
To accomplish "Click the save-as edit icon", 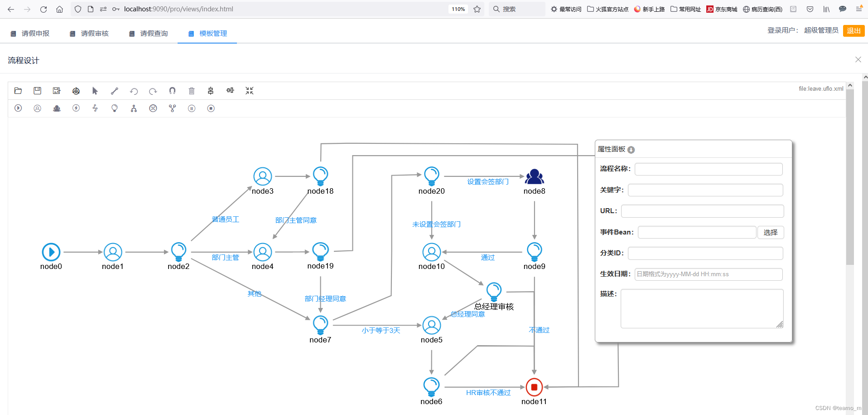I will pos(57,91).
